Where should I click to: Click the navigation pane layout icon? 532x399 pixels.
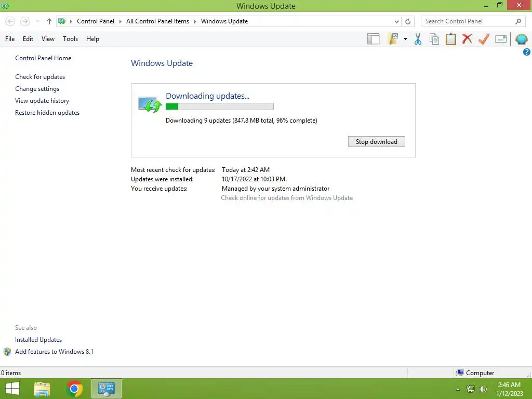[x=373, y=39]
